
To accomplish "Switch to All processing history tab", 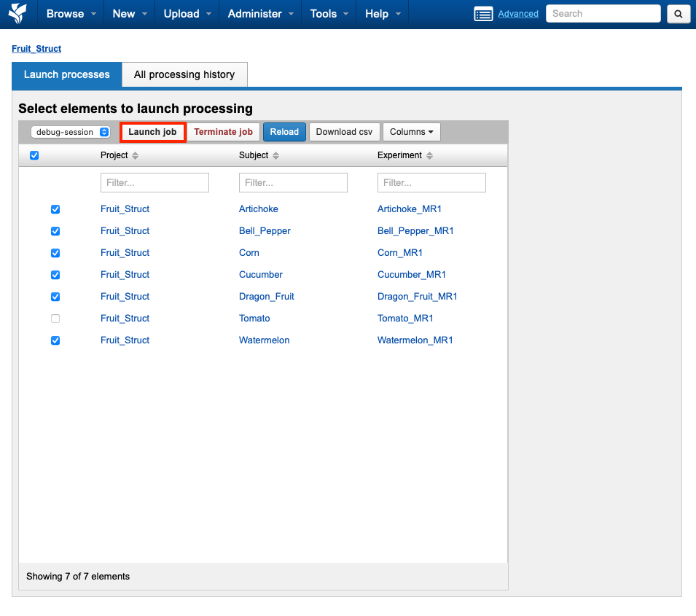I will 184,74.
